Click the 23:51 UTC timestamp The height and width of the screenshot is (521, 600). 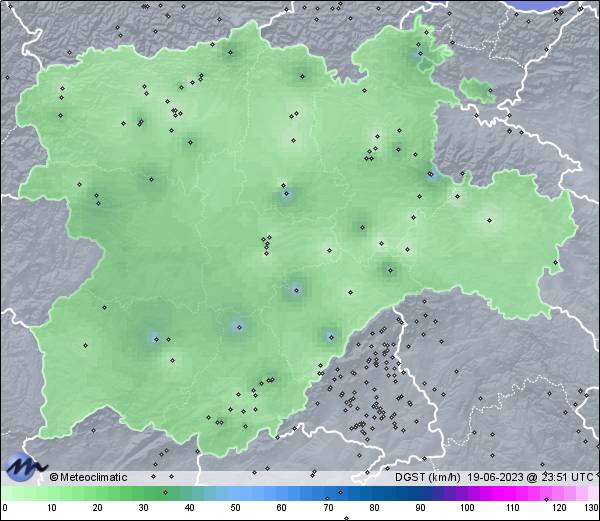coord(566,477)
